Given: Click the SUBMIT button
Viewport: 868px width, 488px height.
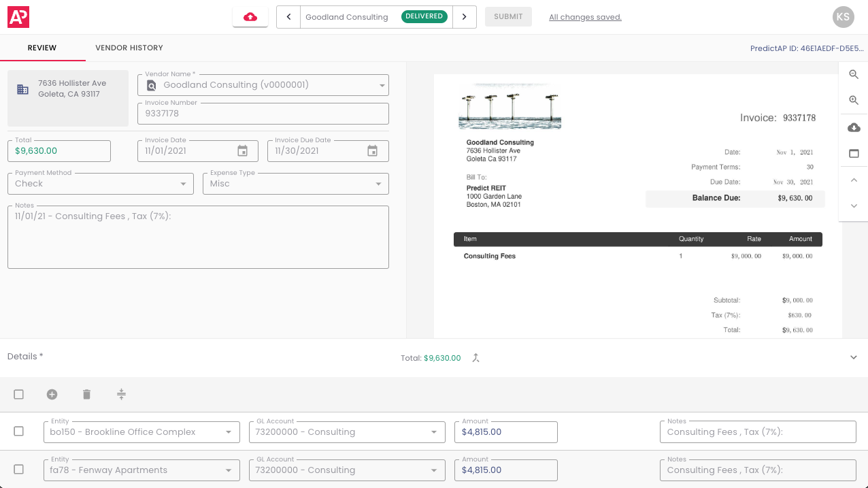Looking at the screenshot, I should pos(508,16).
